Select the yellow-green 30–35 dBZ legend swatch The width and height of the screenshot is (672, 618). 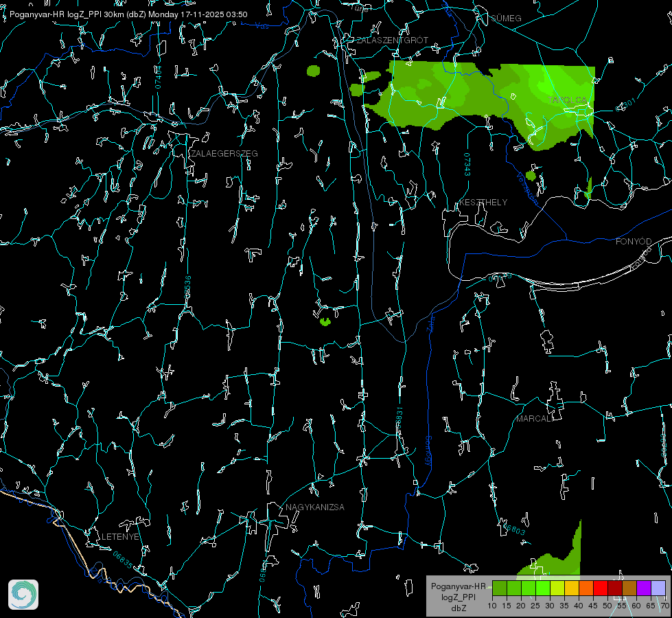557,588
